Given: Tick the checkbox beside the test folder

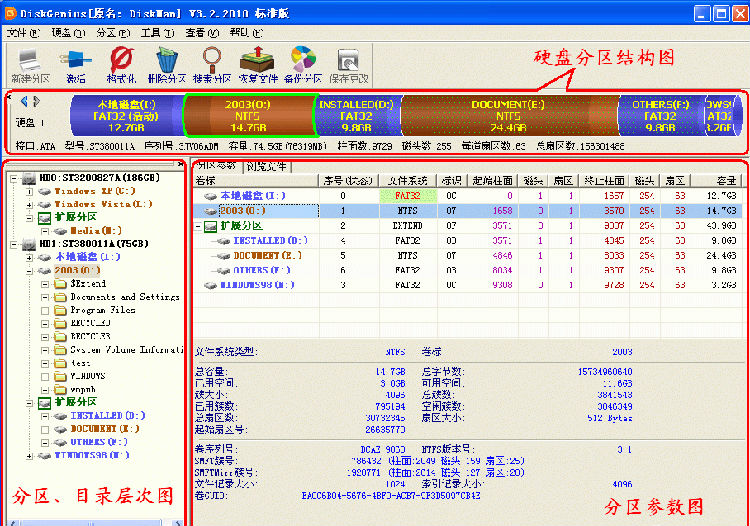Looking at the screenshot, I should [x=46, y=363].
